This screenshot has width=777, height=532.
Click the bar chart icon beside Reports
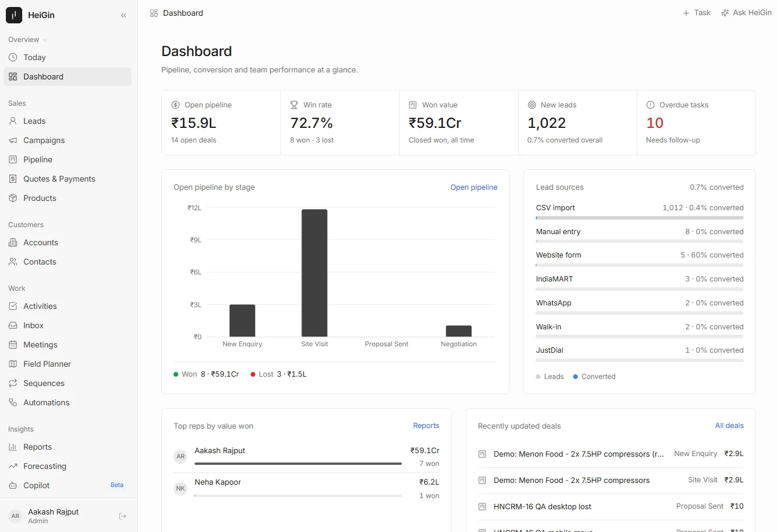pos(13,447)
